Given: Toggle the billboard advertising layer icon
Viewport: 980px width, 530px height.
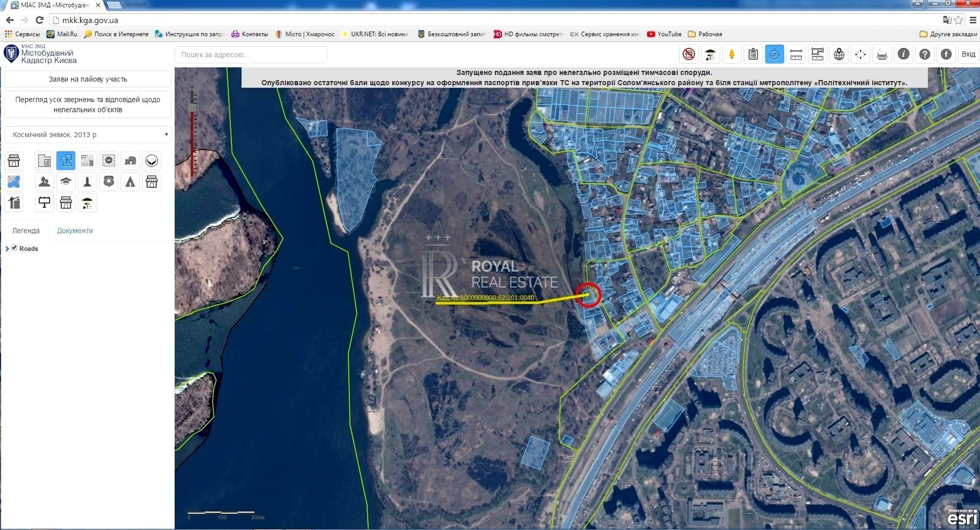Looking at the screenshot, I should coord(44,203).
